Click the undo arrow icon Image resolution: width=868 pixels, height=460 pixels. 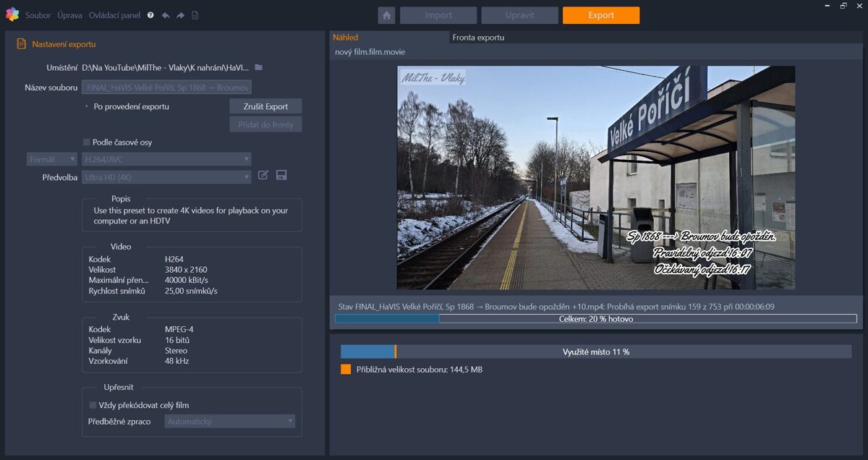[x=166, y=15]
